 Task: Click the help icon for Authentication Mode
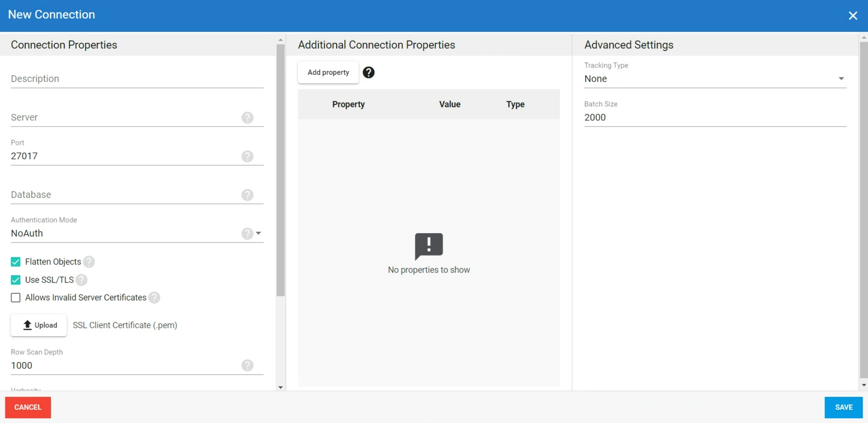(247, 234)
